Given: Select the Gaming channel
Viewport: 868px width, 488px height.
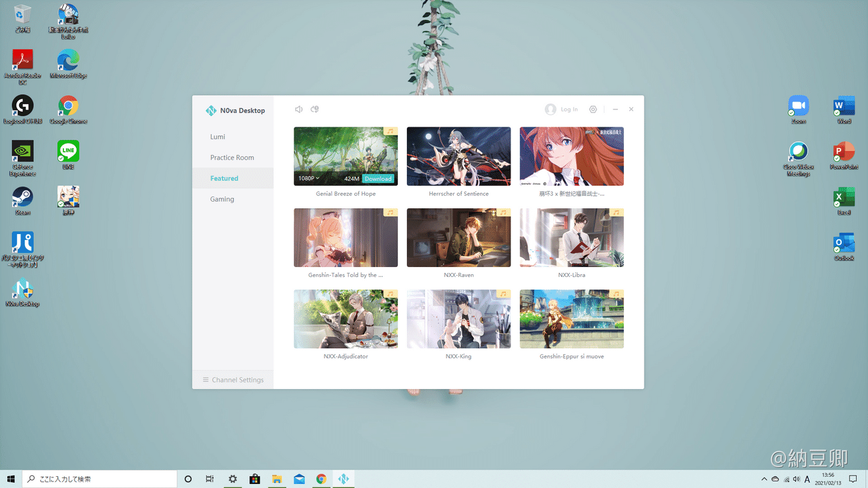Looking at the screenshot, I should 222,199.
